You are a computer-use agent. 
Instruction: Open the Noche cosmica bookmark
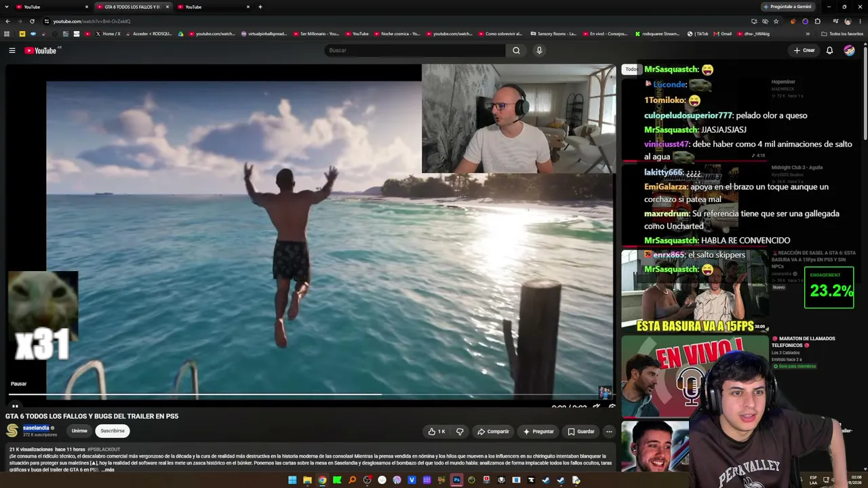coord(396,34)
